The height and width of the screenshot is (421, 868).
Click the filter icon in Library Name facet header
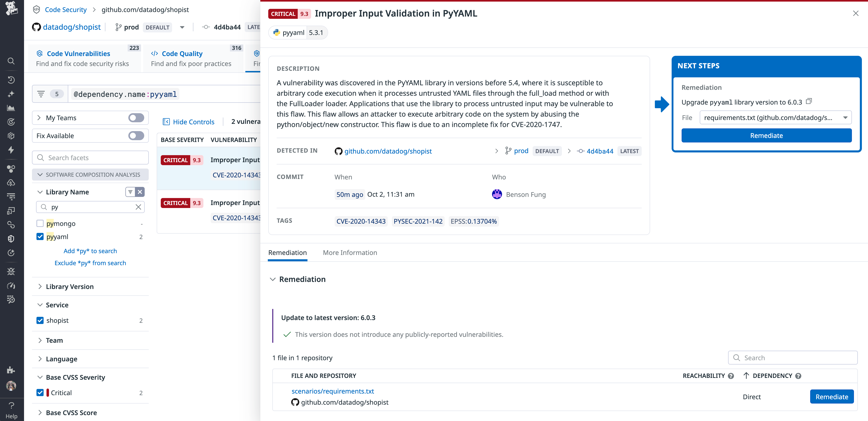point(130,192)
